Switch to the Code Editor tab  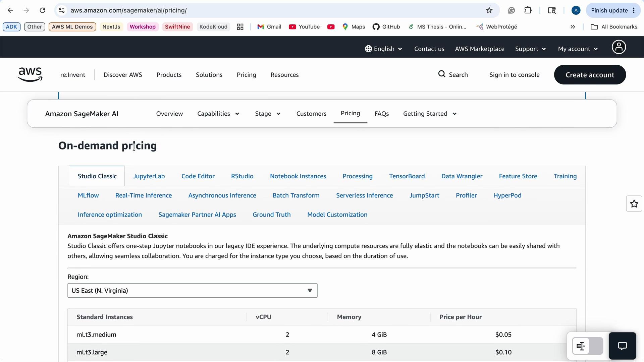pyautogui.click(x=198, y=176)
